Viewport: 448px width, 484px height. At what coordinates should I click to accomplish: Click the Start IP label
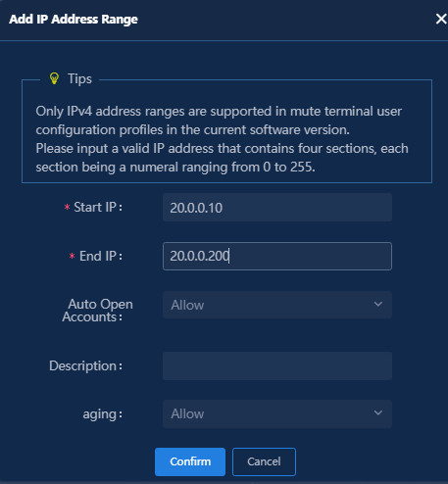98,207
